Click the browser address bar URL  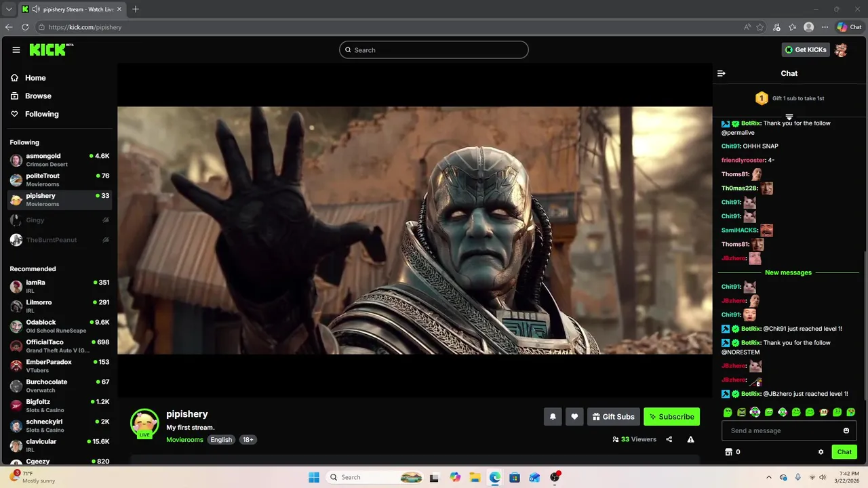coord(85,27)
